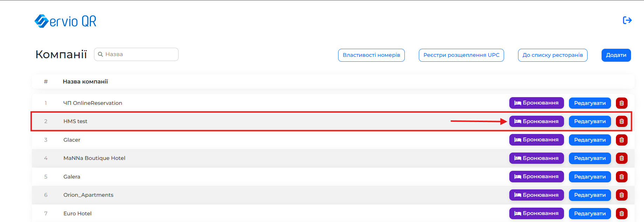Edit MaNNa Boutique Hotel company

click(590, 158)
